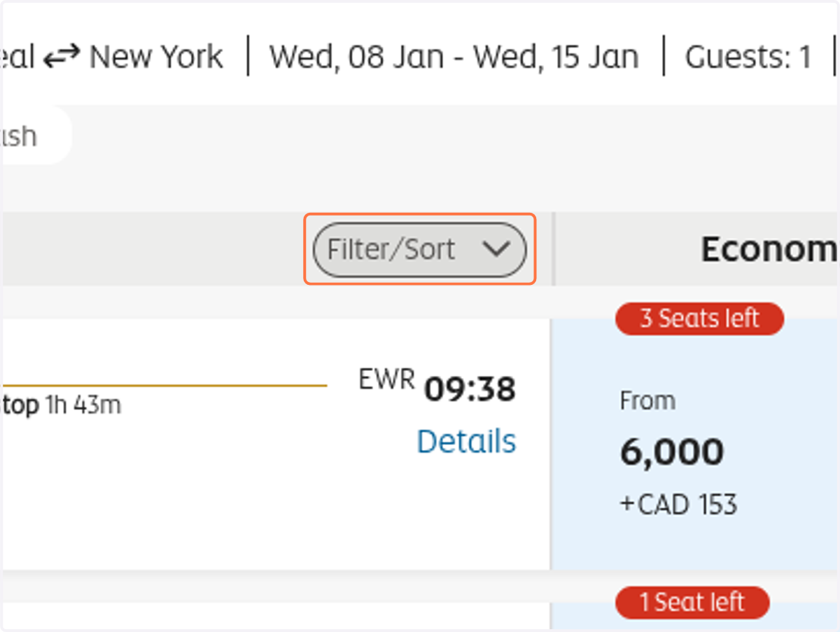
Task: Edit the Wed, 08 Jan - Wed, 15 Jan dates
Action: point(454,57)
